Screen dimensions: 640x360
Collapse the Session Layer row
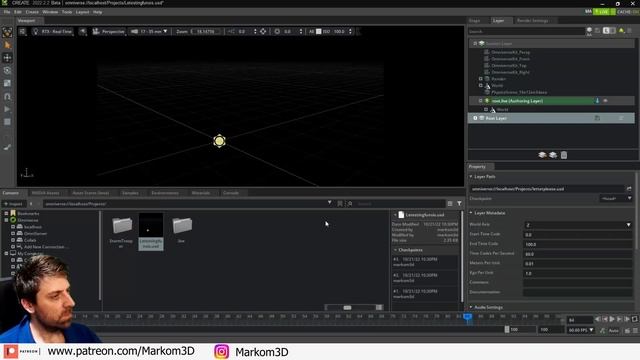point(475,43)
